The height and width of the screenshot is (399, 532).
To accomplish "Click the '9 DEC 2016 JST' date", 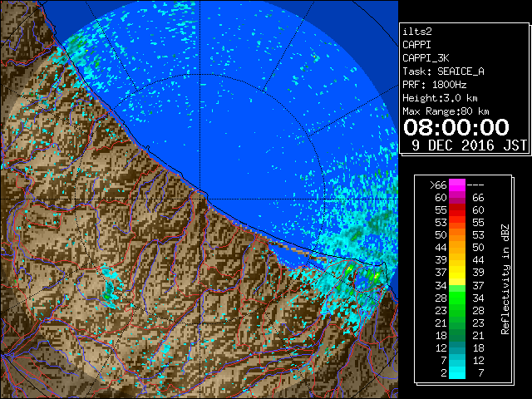I will pyautogui.click(x=469, y=145).
